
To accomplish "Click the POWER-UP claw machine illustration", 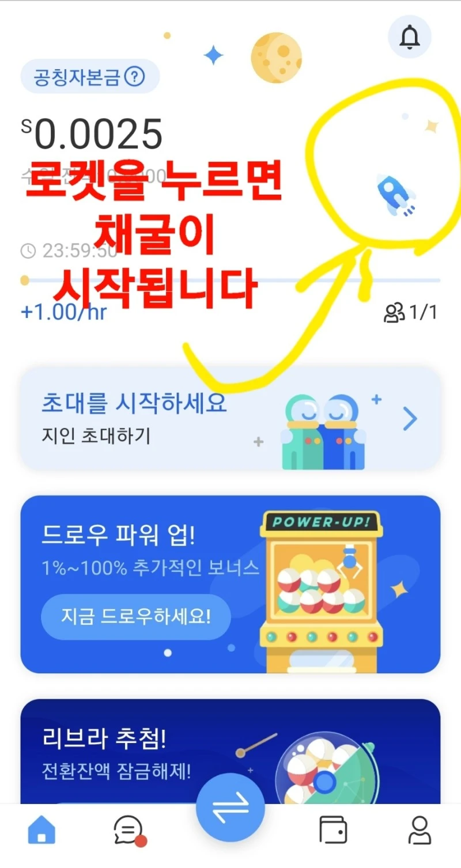I will (321, 590).
